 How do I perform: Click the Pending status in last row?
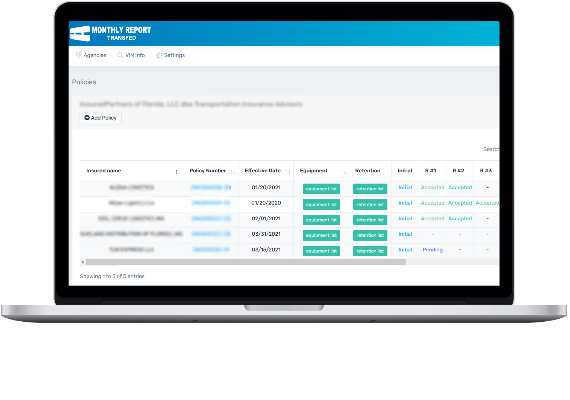pos(433,250)
